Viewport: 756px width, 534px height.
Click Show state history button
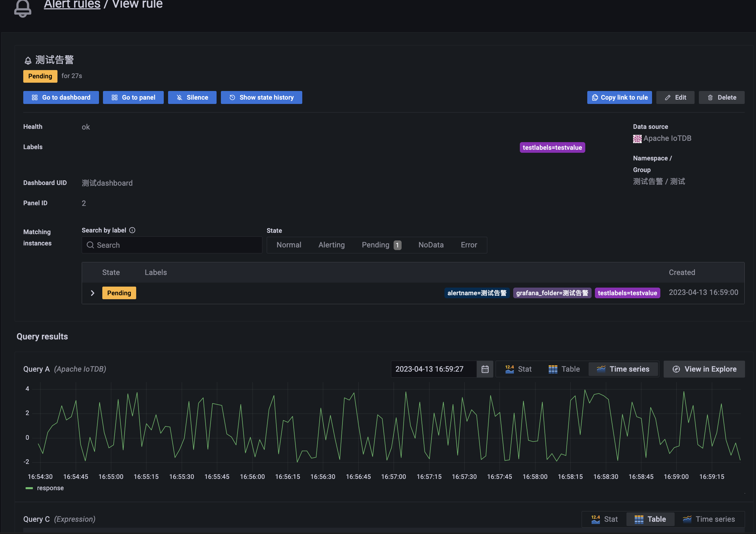click(261, 97)
